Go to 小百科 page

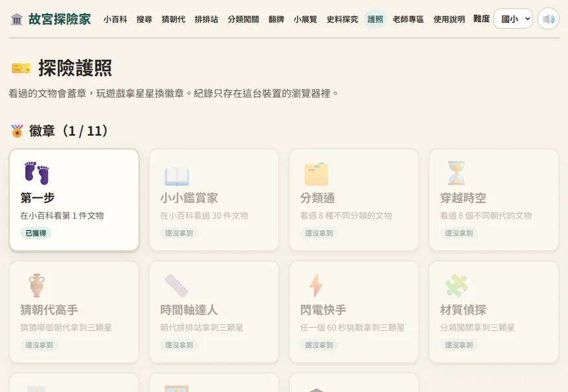click(115, 19)
